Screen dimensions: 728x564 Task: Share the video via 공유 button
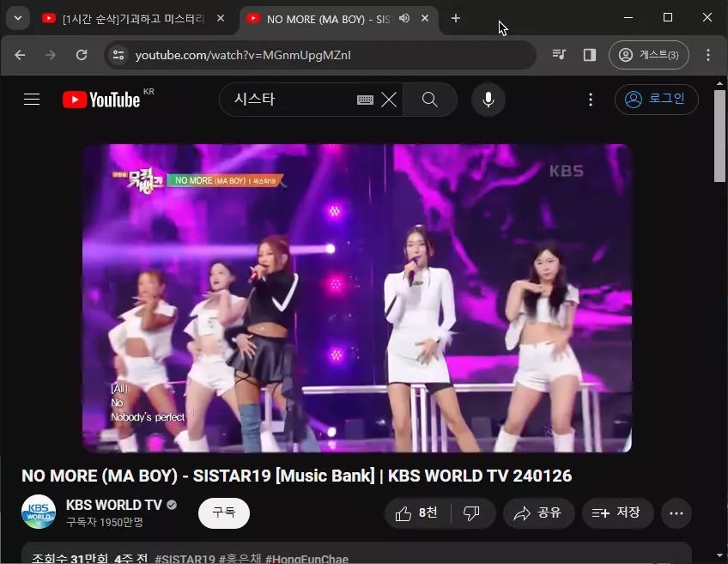(x=538, y=513)
